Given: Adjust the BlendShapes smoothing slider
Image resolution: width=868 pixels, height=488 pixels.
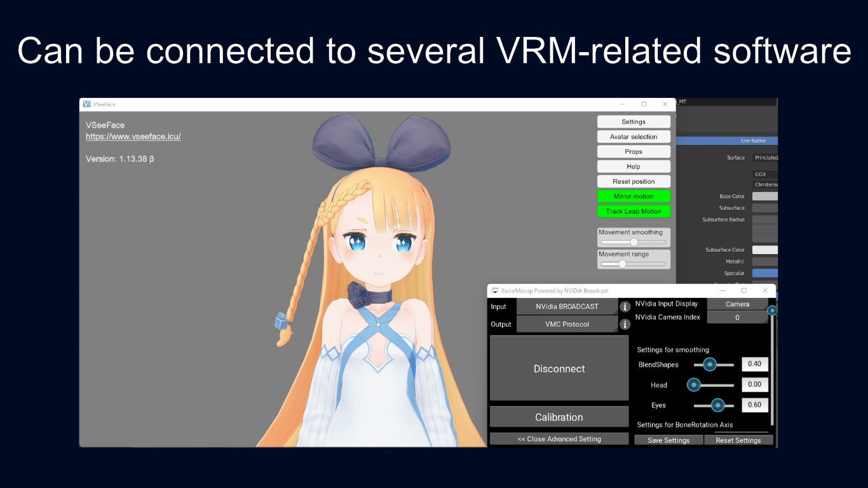Looking at the screenshot, I should (x=710, y=364).
